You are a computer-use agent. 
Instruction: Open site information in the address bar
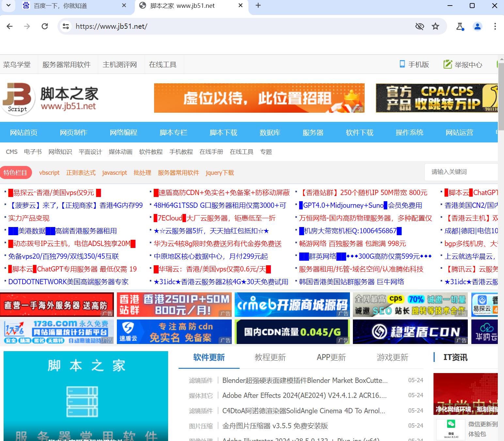pyautogui.click(x=65, y=26)
